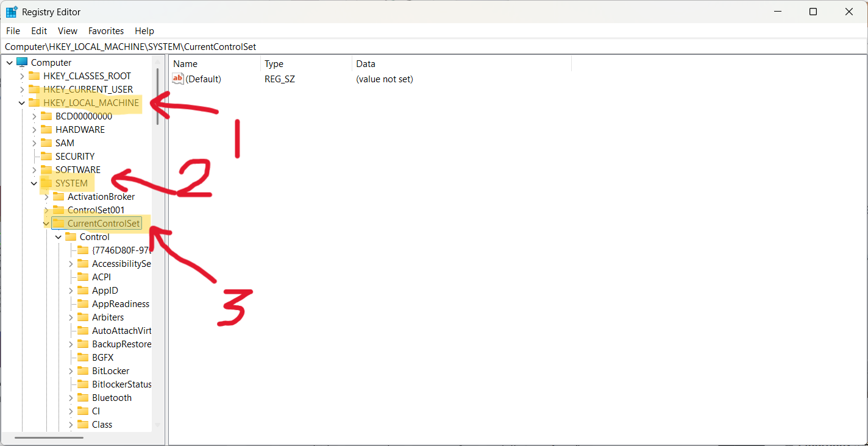Image resolution: width=868 pixels, height=446 pixels.
Task: Click the ControlSet001 folder icon
Action: pyautogui.click(x=59, y=210)
